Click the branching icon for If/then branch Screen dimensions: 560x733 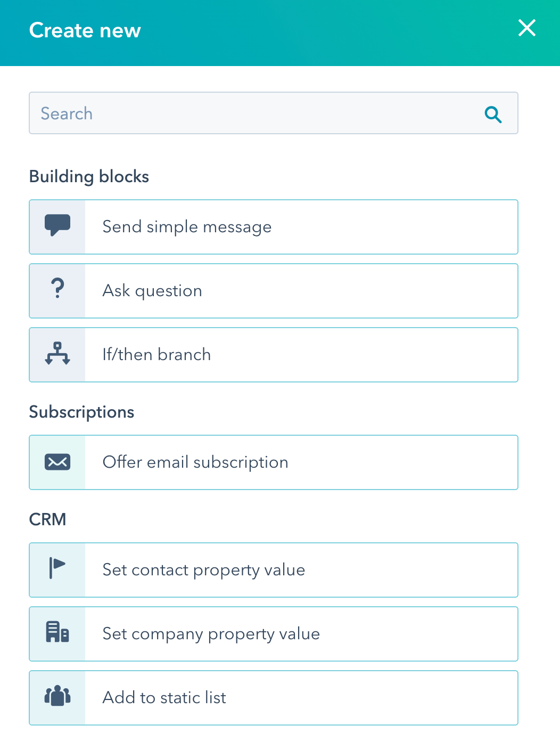(57, 354)
